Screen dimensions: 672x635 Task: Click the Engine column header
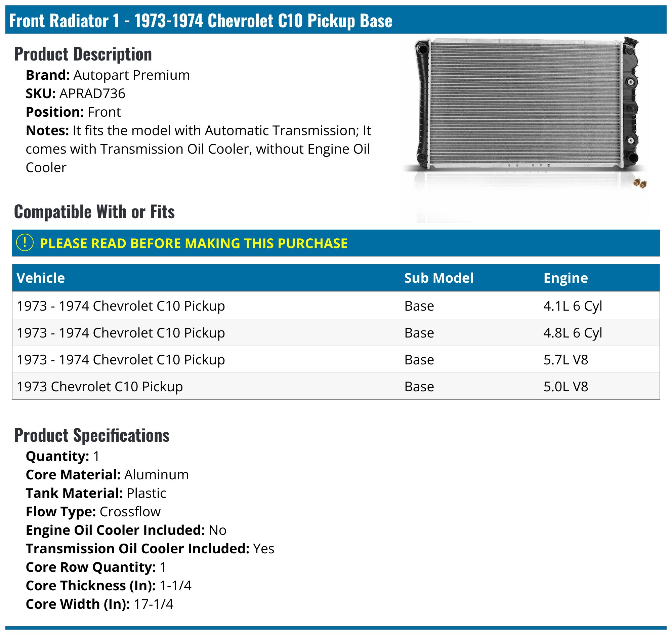pos(566,278)
